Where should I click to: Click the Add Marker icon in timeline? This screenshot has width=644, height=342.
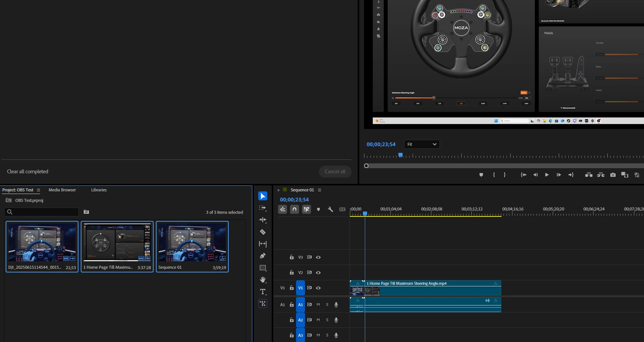click(x=318, y=209)
